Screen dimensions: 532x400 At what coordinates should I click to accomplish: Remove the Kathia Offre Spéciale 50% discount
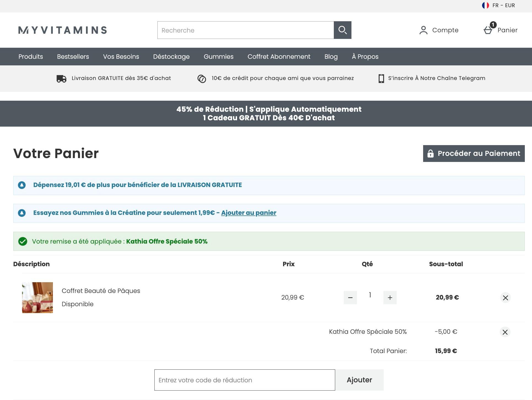[505, 332]
